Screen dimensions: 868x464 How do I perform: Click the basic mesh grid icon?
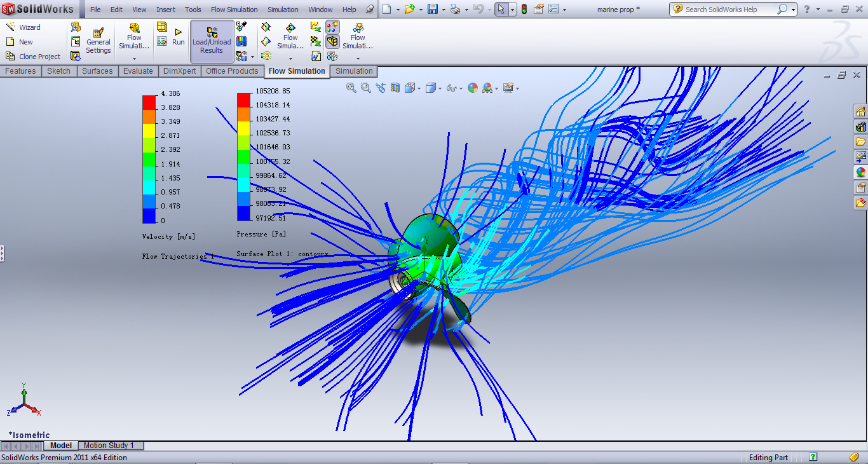point(162,27)
